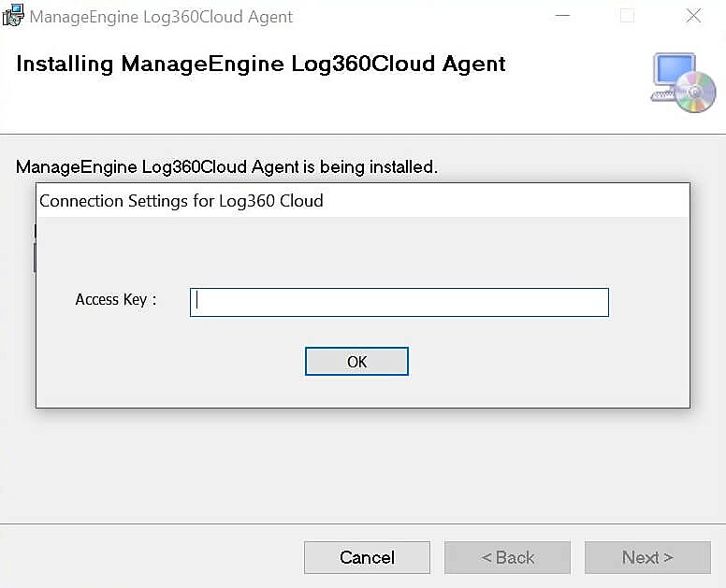This screenshot has width=726, height=588.
Task: Minimize the installer window
Action: coord(561,16)
